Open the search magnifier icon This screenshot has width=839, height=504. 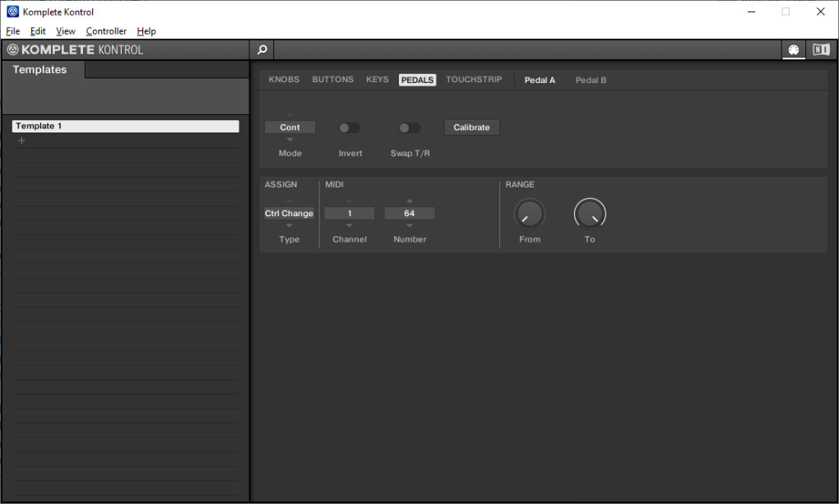pyautogui.click(x=262, y=50)
